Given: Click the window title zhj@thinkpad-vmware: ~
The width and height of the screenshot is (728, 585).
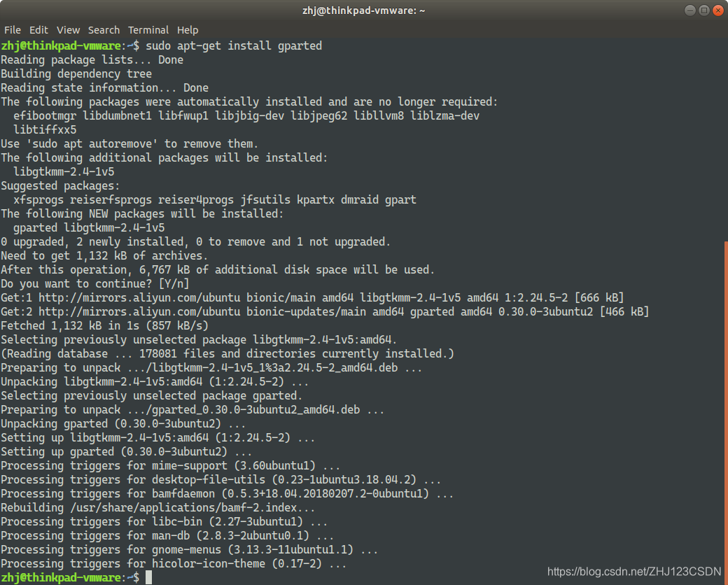Looking at the screenshot, I should tap(363, 10).
